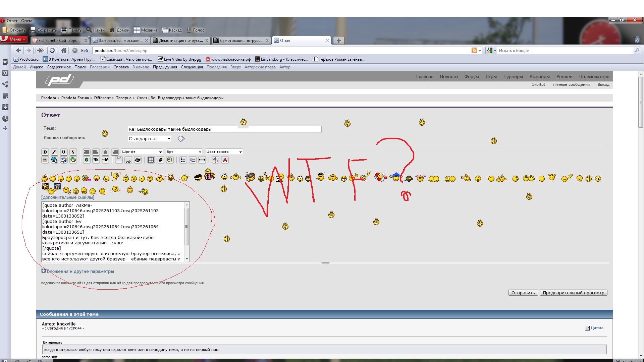Insert table into message
The image size is (644, 362).
tap(151, 160)
